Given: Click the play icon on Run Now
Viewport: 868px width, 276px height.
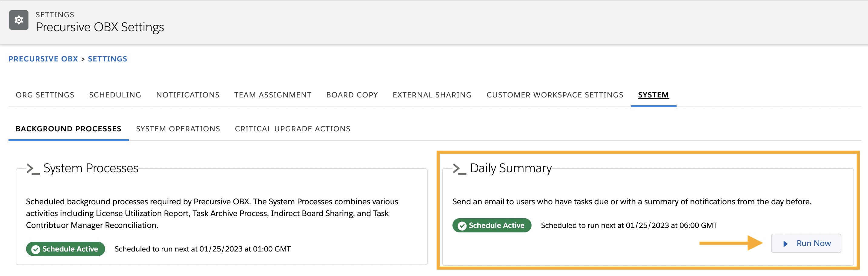Looking at the screenshot, I should (x=785, y=244).
